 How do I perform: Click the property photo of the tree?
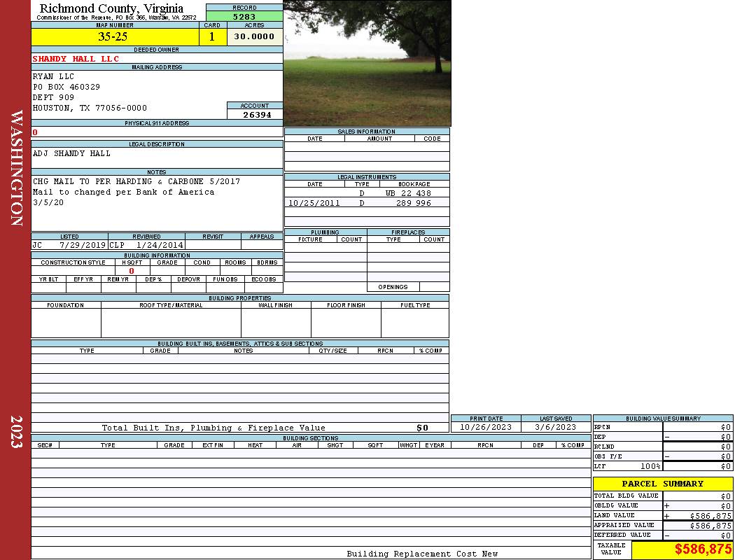pos(367,63)
